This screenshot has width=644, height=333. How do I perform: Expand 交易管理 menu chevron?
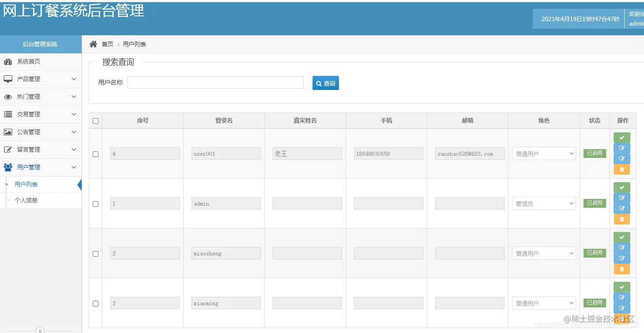(x=74, y=114)
